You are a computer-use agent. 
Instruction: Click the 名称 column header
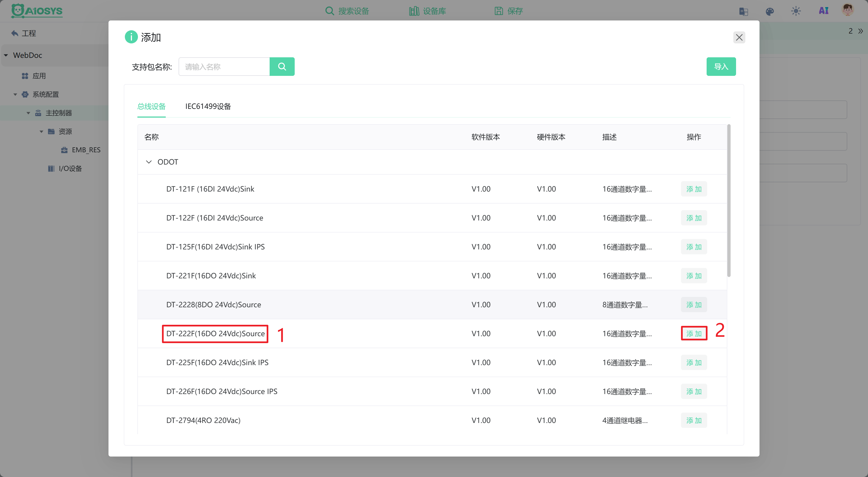pos(152,137)
